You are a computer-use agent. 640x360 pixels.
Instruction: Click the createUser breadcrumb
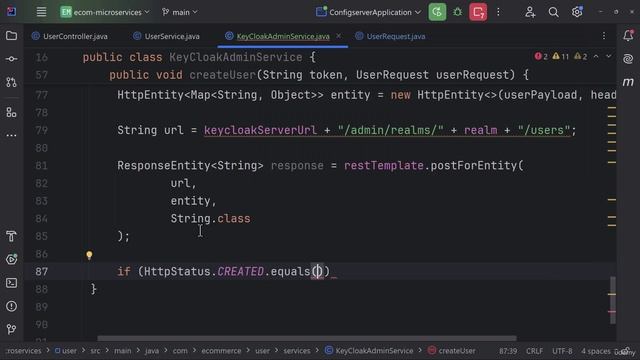coord(452,351)
